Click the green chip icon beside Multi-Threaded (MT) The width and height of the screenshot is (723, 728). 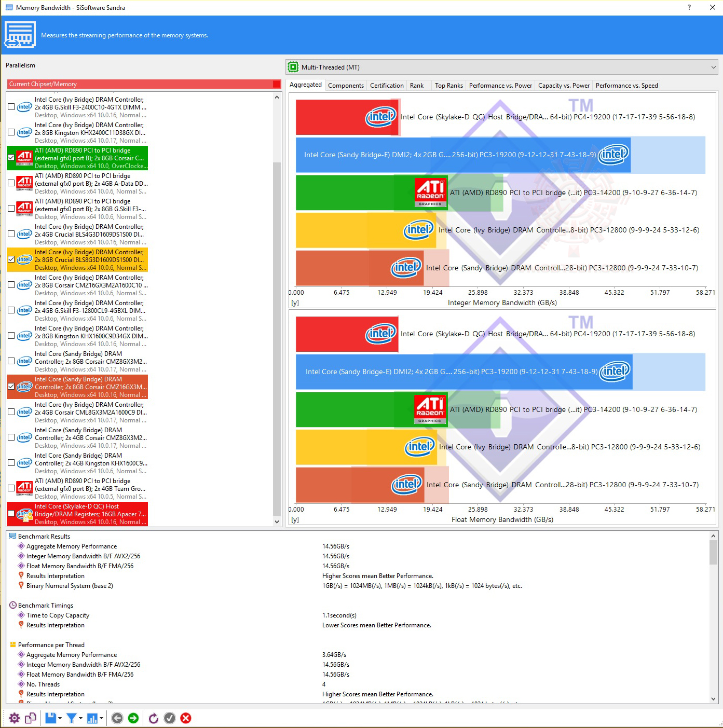coord(293,67)
